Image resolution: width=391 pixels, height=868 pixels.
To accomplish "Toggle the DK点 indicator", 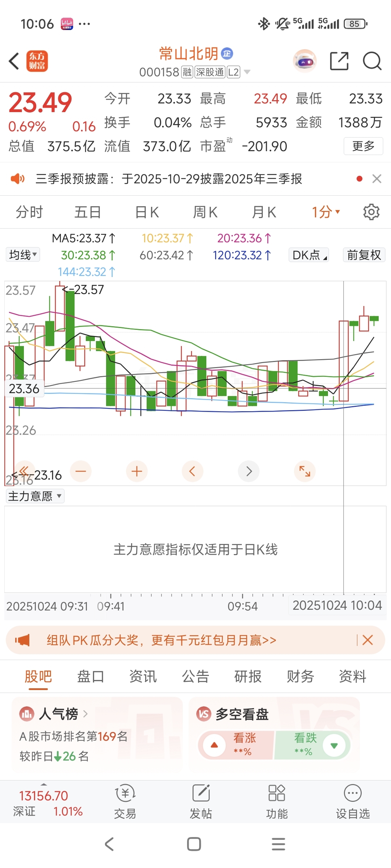I will (308, 255).
